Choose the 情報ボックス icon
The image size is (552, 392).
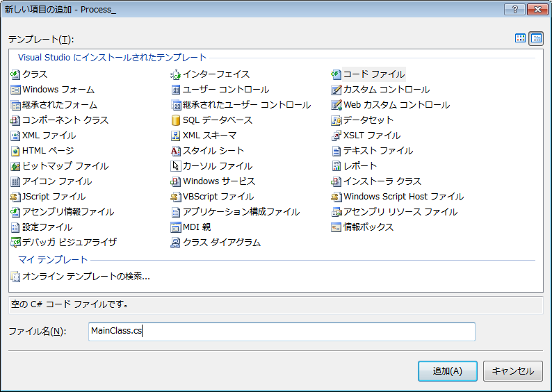click(x=336, y=227)
